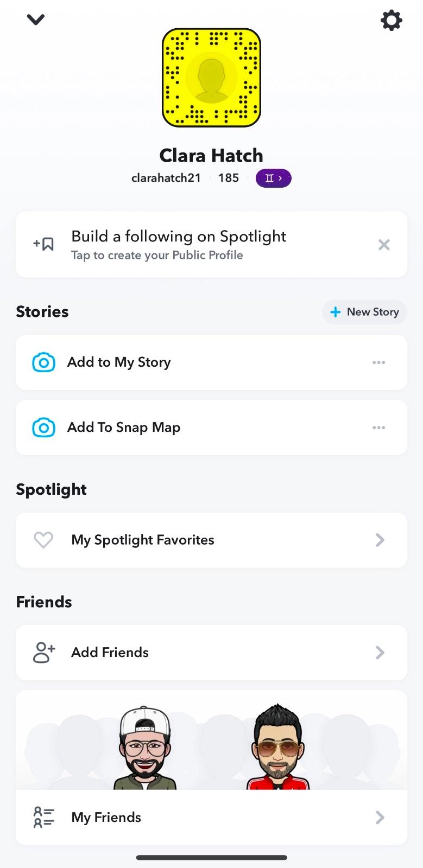Image resolution: width=423 pixels, height=868 pixels.
Task: Open the My Story options ellipsis
Action: [378, 362]
